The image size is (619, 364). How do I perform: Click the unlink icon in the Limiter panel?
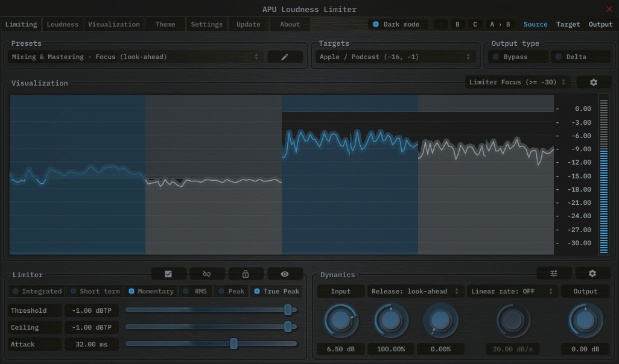click(x=207, y=273)
